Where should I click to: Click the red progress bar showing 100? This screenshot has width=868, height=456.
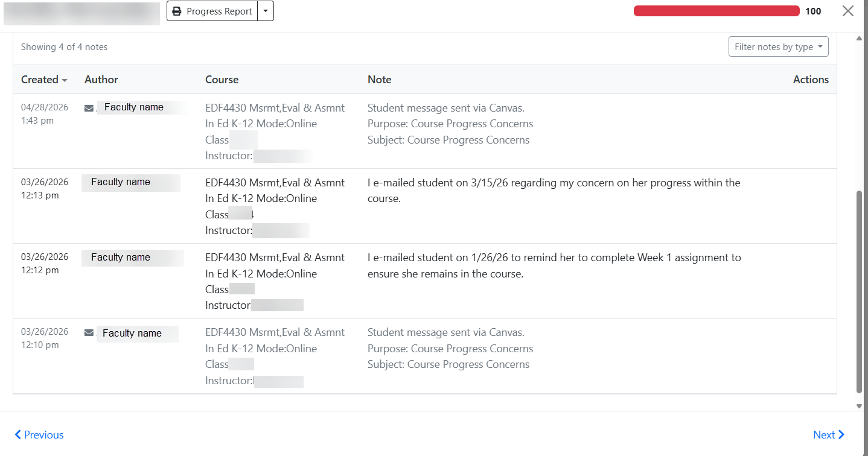pos(716,11)
